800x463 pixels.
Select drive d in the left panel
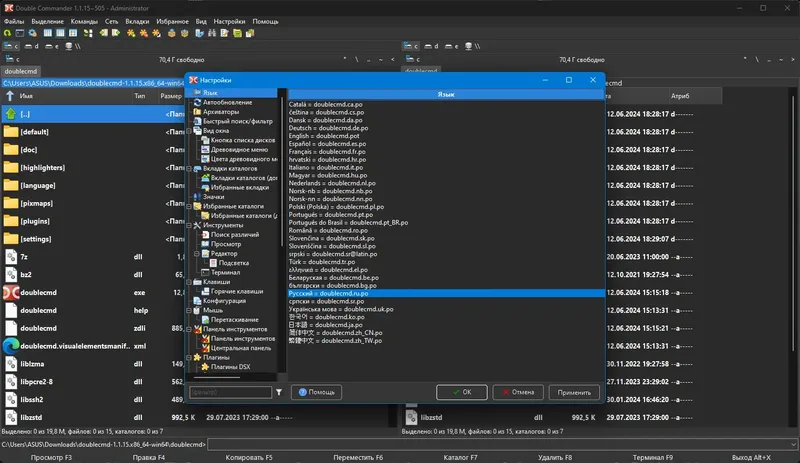pos(32,46)
